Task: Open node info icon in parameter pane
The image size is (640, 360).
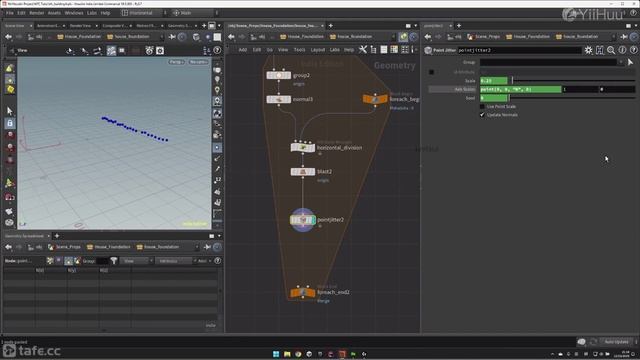Action: [x=622, y=50]
